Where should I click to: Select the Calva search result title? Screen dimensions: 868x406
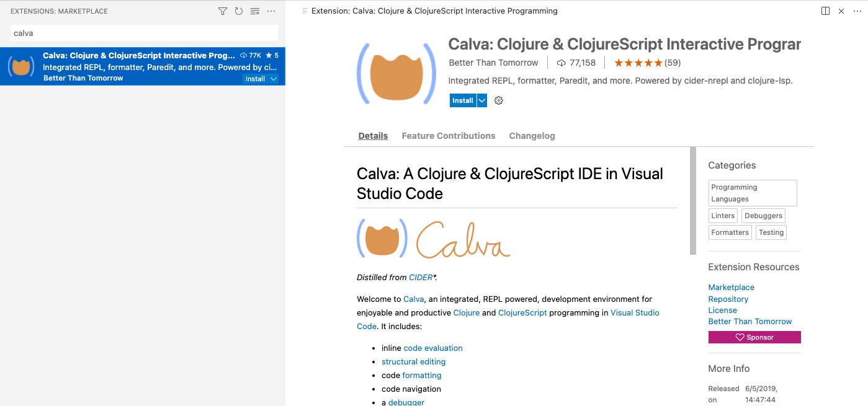click(x=139, y=55)
